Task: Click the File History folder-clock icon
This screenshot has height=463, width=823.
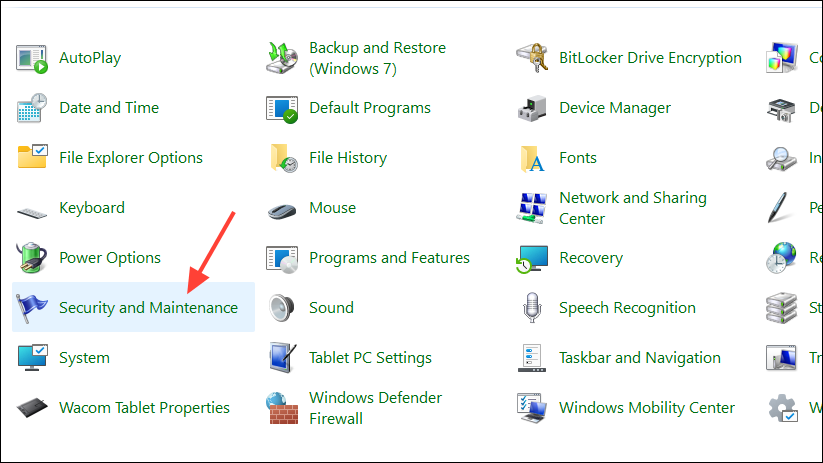Action: click(x=283, y=158)
